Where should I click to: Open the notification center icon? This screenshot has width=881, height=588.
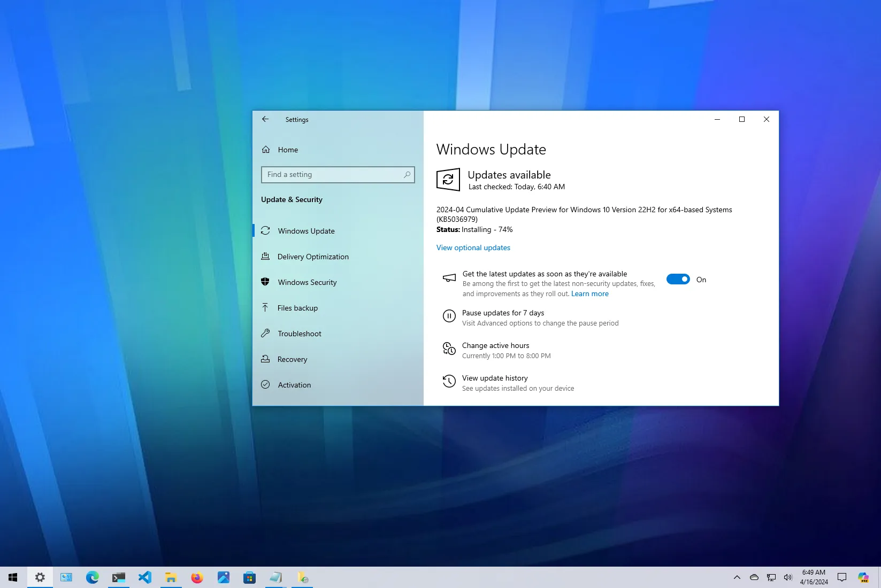click(842, 577)
